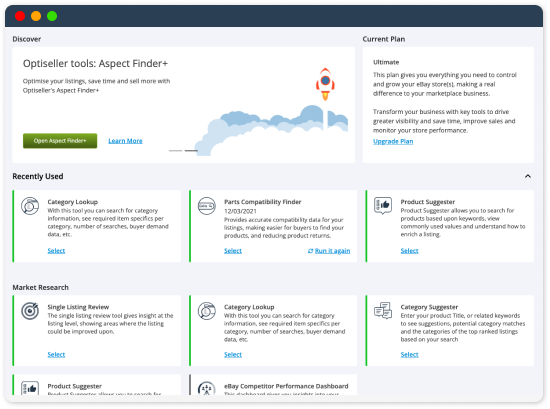
Task: Click the Product Suggester thumbs-up icon in Recently Used
Action: [383, 206]
